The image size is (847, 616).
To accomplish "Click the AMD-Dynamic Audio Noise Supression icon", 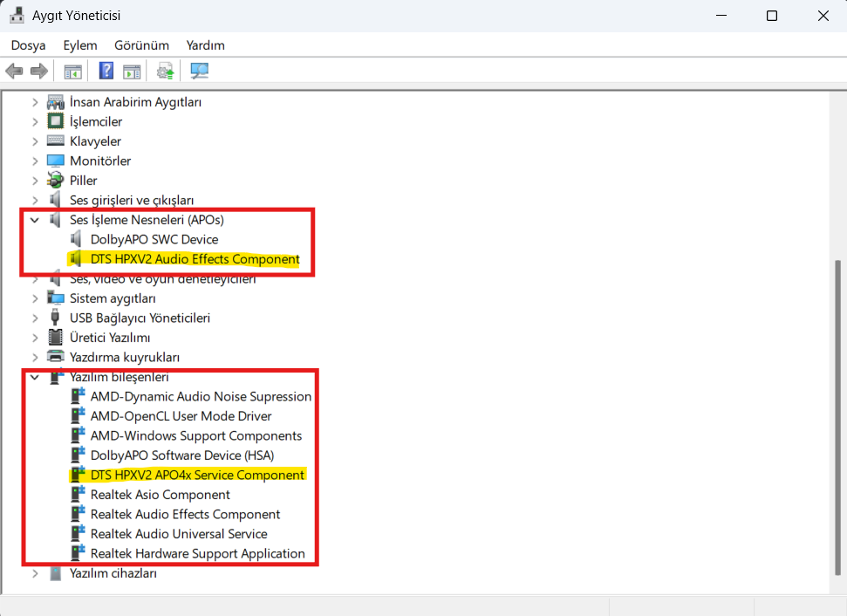I will click(78, 395).
